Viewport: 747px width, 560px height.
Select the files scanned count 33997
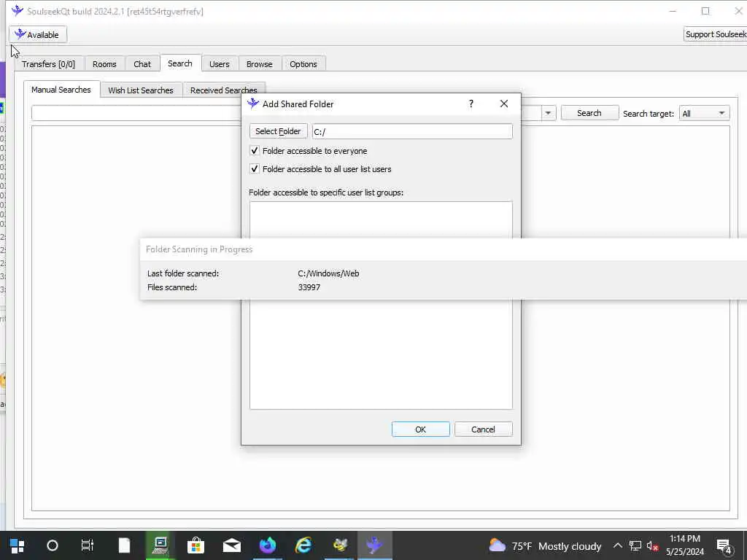[x=309, y=287]
